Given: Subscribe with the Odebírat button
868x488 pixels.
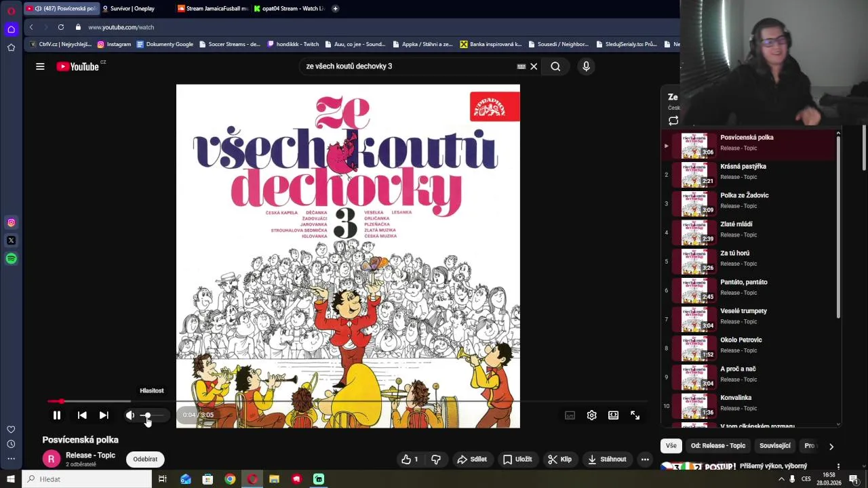Looking at the screenshot, I should point(145,459).
